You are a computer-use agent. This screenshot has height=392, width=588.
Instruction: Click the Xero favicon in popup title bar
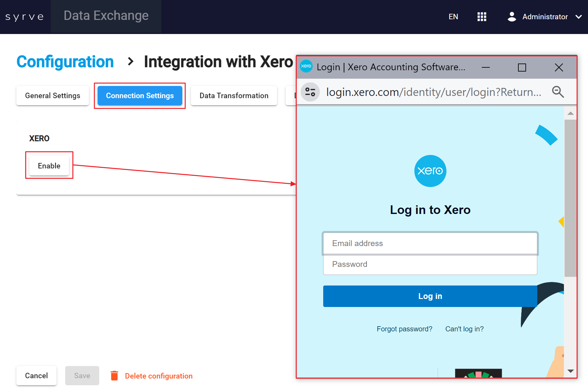tap(306, 66)
